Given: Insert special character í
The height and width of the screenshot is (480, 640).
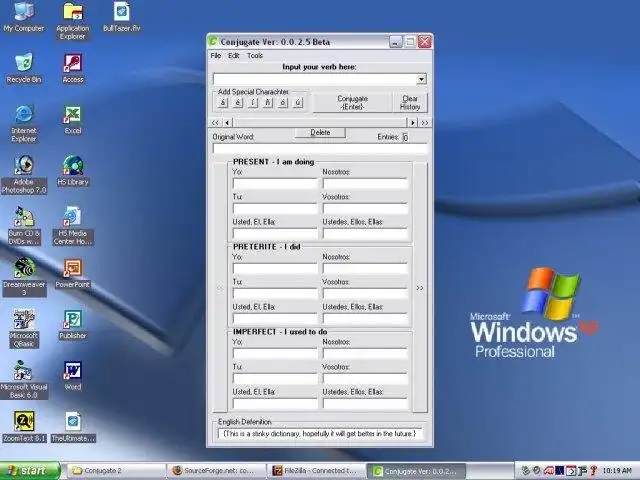Looking at the screenshot, I should tap(253, 103).
